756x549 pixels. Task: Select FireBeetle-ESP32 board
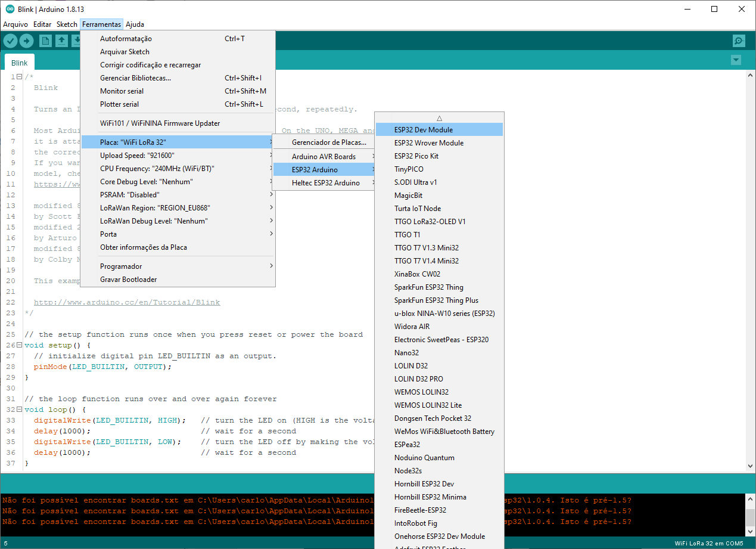click(x=440, y=510)
